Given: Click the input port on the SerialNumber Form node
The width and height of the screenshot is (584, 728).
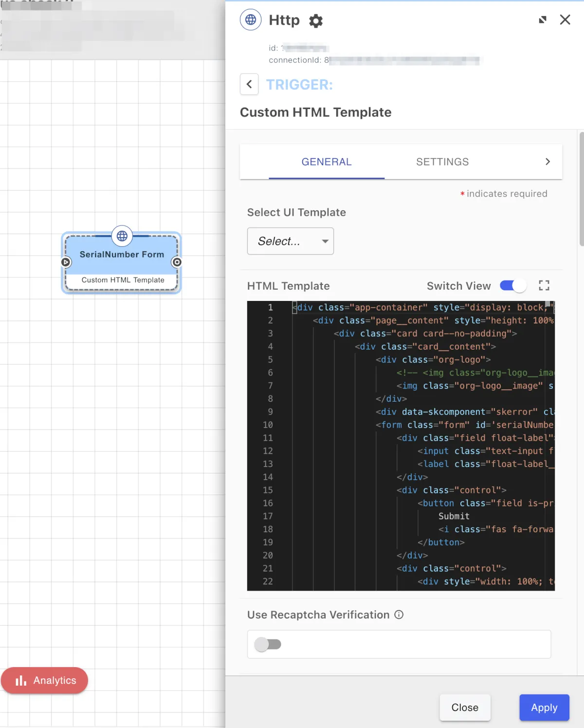Looking at the screenshot, I should tap(66, 262).
